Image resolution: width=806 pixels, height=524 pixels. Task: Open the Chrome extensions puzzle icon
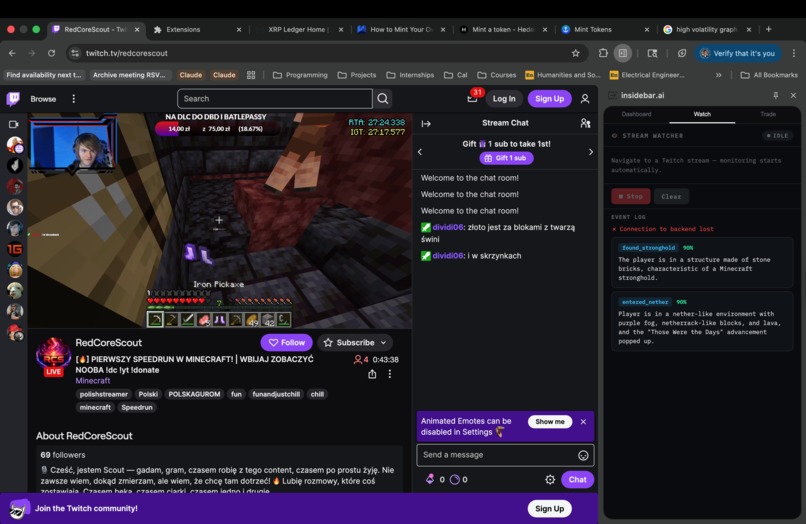[603, 53]
